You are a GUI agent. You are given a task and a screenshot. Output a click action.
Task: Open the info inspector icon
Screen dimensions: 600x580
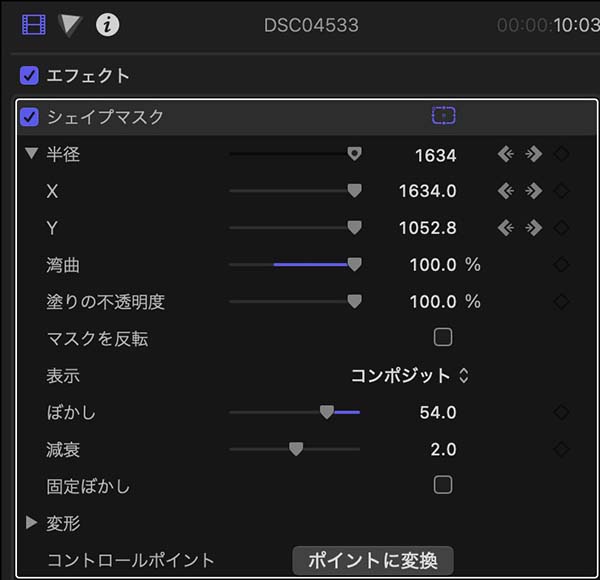coord(107,24)
